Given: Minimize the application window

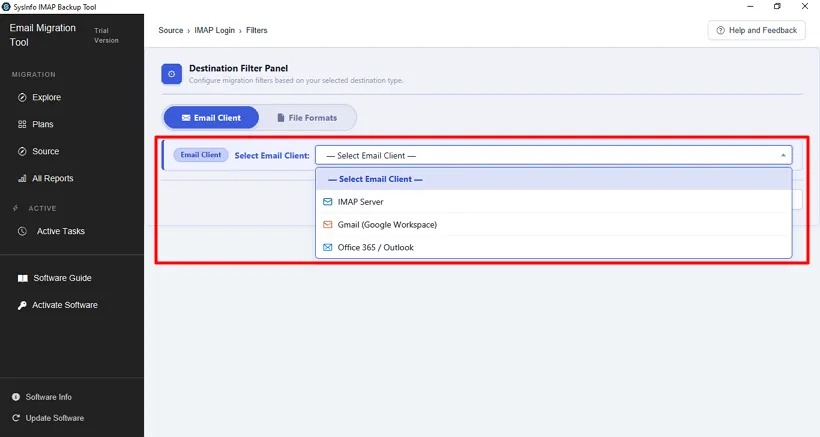Looking at the screenshot, I should point(750,6).
